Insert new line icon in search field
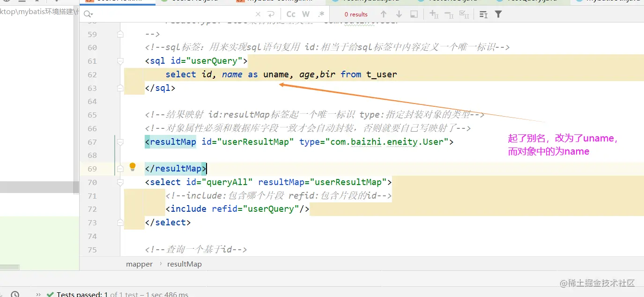The image size is (644, 297). coord(271,15)
